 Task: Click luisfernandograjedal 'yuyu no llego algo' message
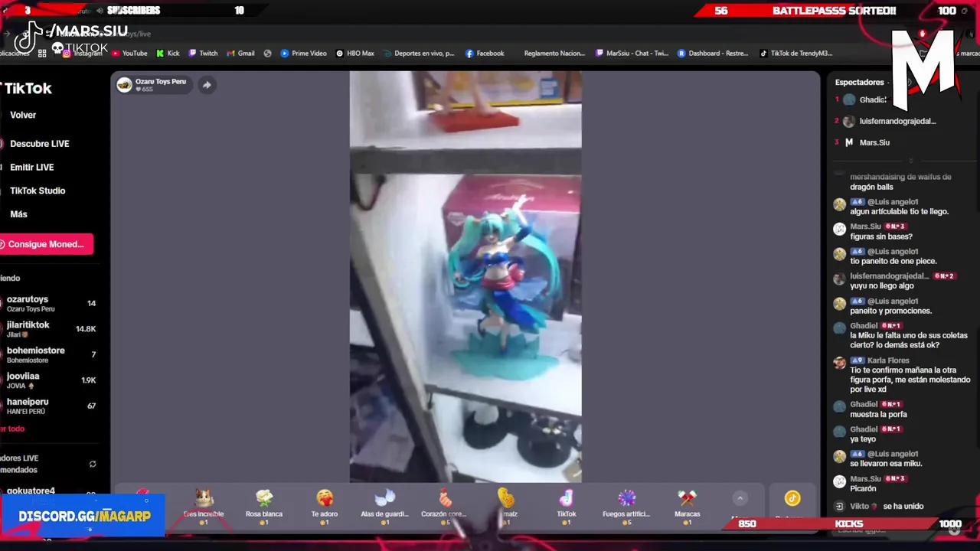click(x=883, y=286)
